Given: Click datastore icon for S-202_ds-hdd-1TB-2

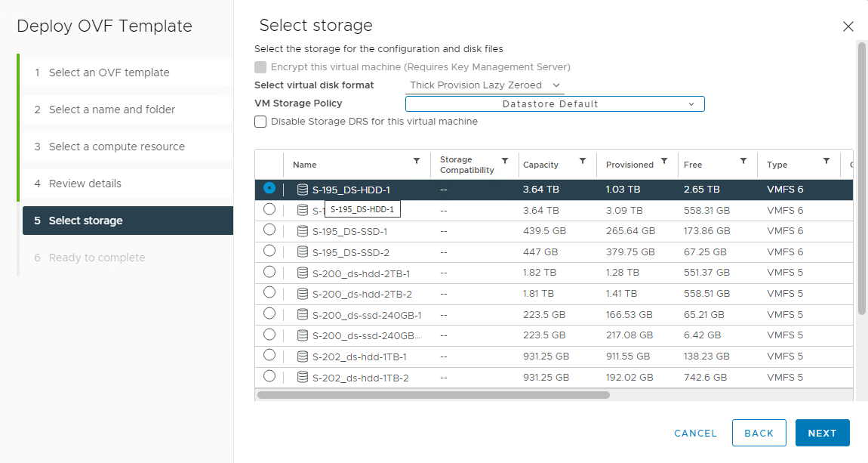Looking at the screenshot, I should click(303, 378).
